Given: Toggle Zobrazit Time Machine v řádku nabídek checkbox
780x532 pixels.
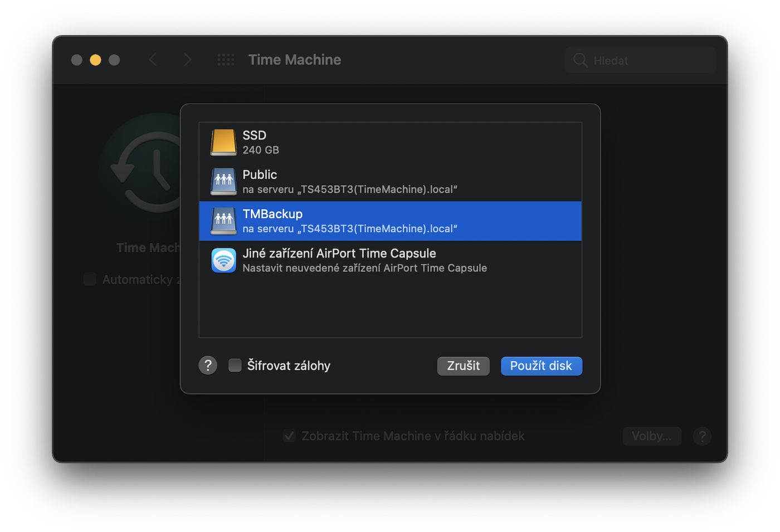Looking at the screenshot, I should [x=289, y=436].
